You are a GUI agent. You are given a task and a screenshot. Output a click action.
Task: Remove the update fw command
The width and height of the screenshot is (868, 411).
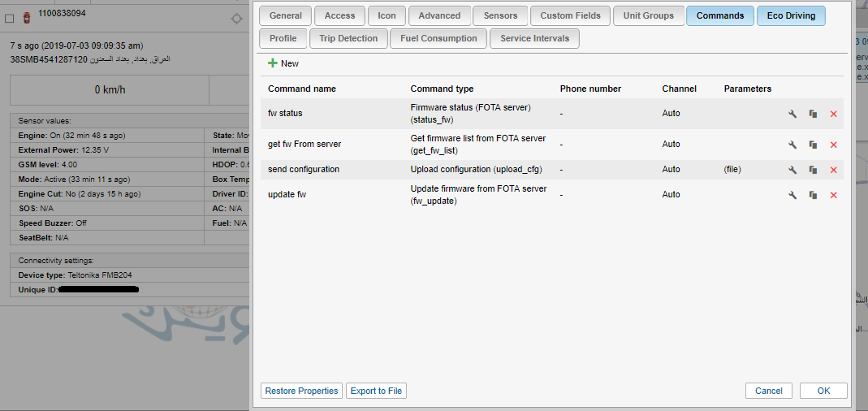pos(833,195)
